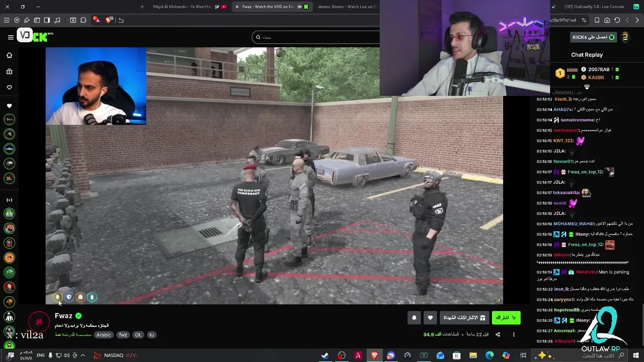
Task: Click the Arabic language tag
Action: click(x=104, y=335)
